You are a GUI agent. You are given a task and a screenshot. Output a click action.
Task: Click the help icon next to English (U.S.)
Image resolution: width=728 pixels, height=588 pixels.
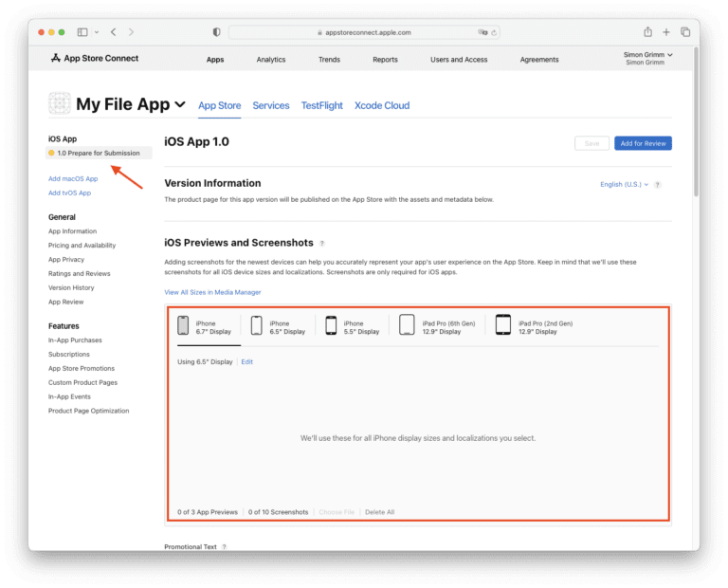point(658,185)
